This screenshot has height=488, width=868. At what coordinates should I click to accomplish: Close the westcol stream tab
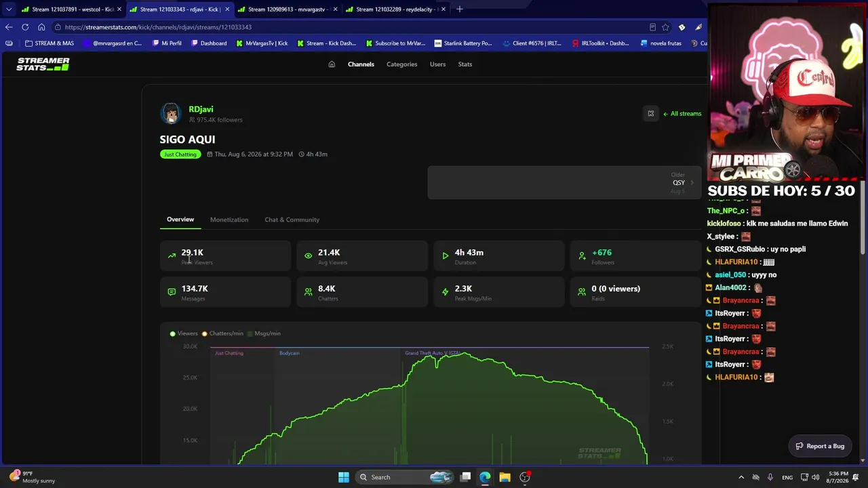click(119, 9)
